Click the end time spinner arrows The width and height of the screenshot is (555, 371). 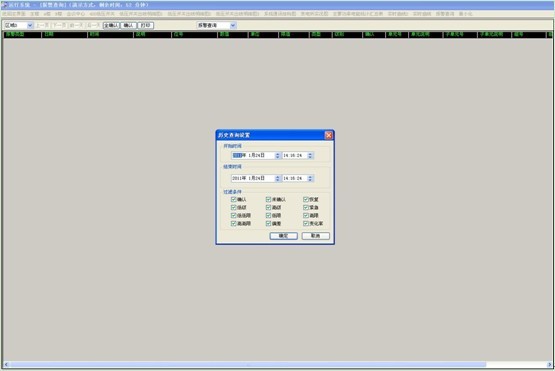point(310,178)
